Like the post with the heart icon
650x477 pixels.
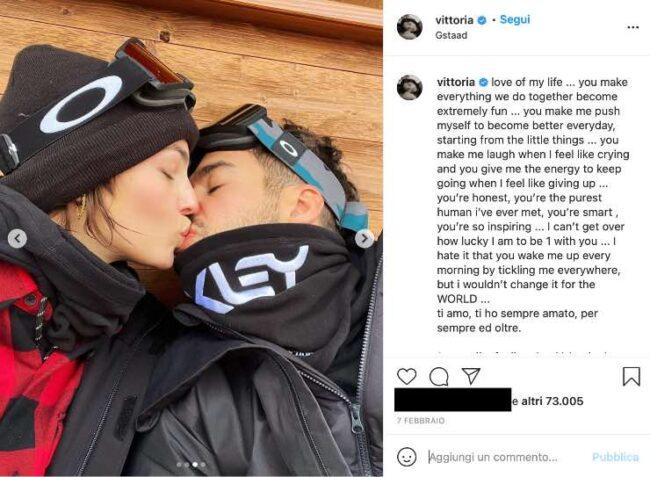(406, 376)
